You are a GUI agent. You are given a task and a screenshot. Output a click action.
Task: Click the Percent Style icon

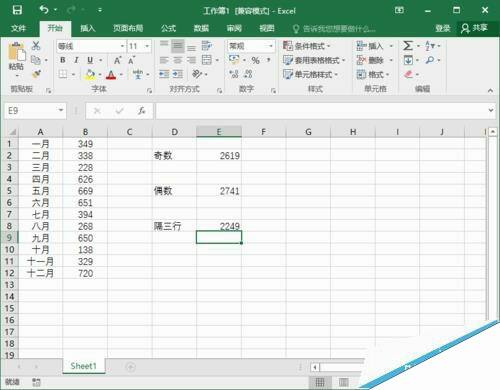255,60
